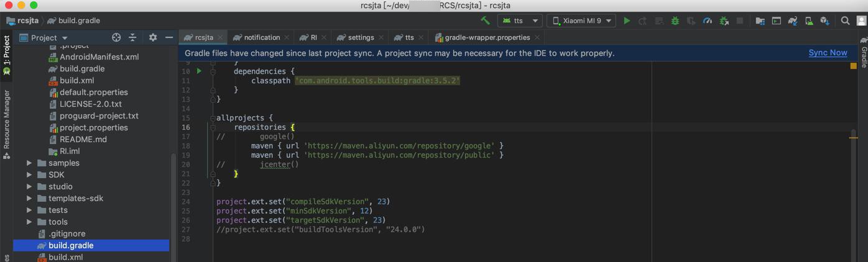Image resolution: width=868 pixels, height=262 pixels.
Task: Open the Project Structure folder icon
Action: 760,20
